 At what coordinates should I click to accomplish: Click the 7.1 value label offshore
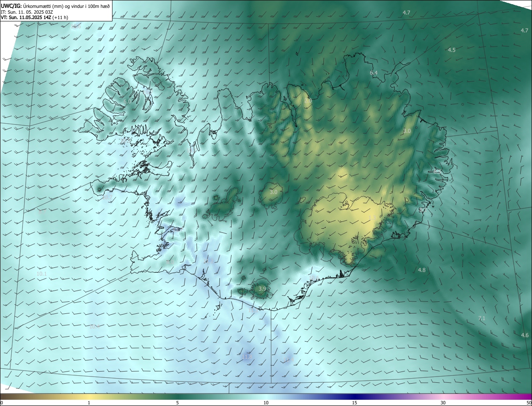tap(481, 318)
